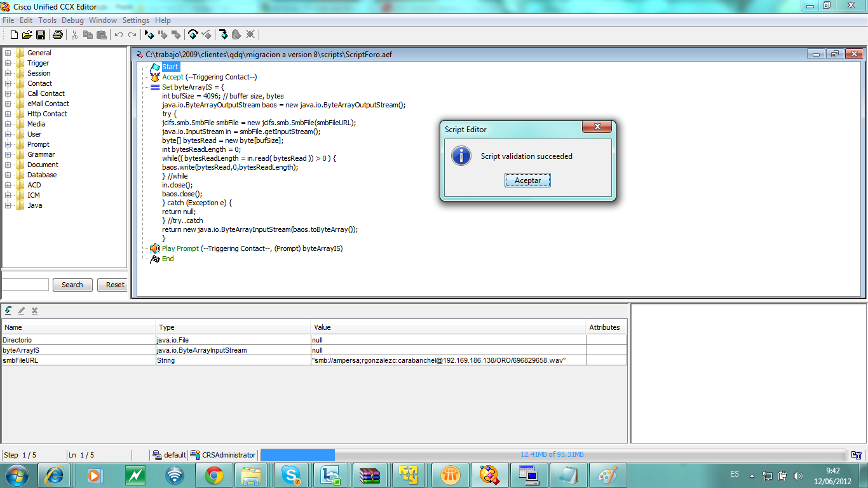Expand the Database palette folder
The width and height of the screenshot is (868, 488).
[x=8, y=175]
